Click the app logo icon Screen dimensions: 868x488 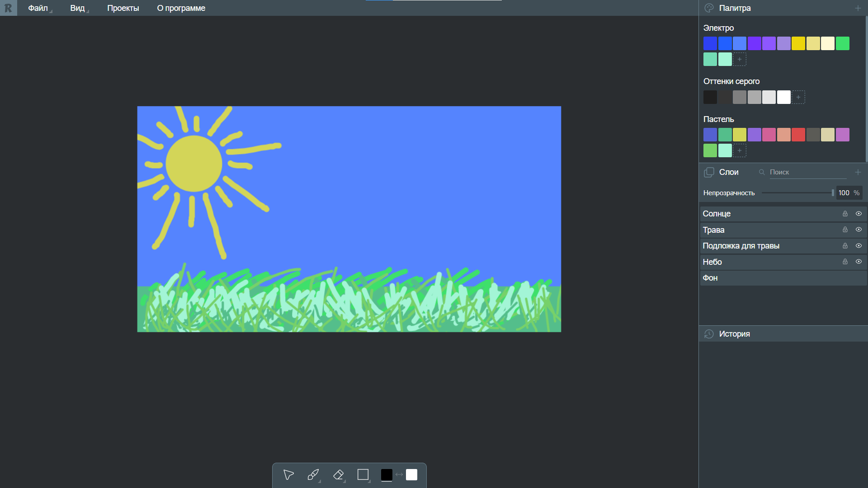click(x=8, y=8)
